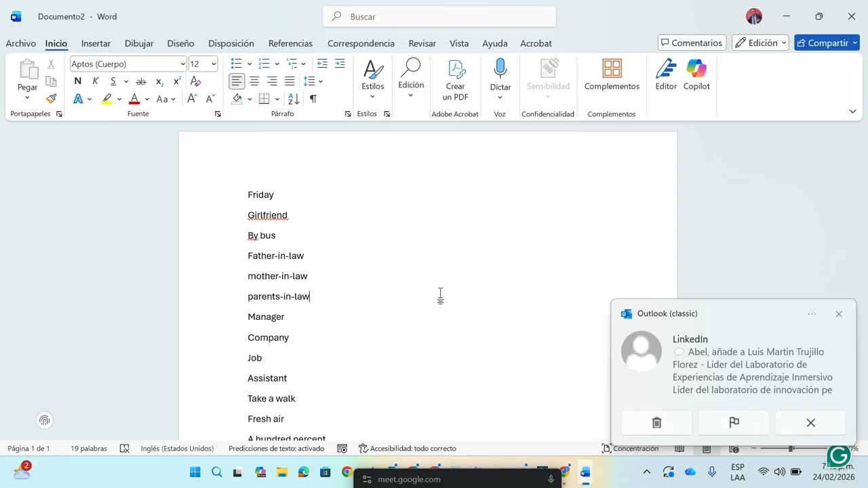Open the Insertar tab
The width and height of the screenshot is (868, 488).
96,43
